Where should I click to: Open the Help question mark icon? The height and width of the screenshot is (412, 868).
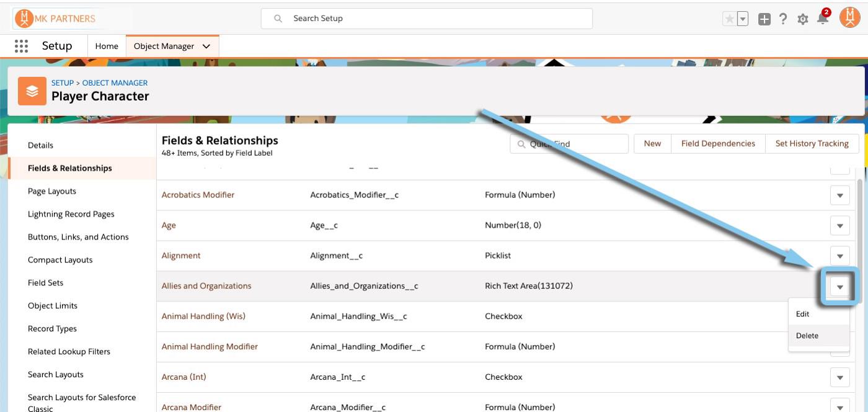point(783,19)
